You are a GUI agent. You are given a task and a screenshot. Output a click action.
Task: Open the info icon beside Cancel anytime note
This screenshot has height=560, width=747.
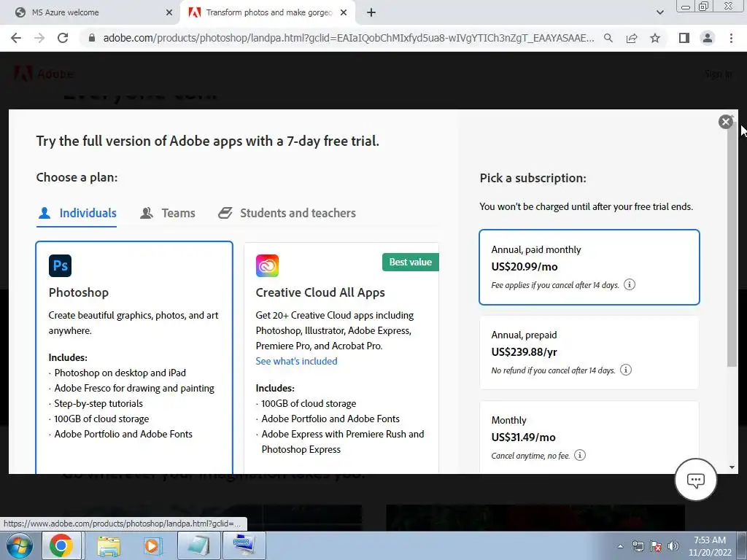pos(580,455)
